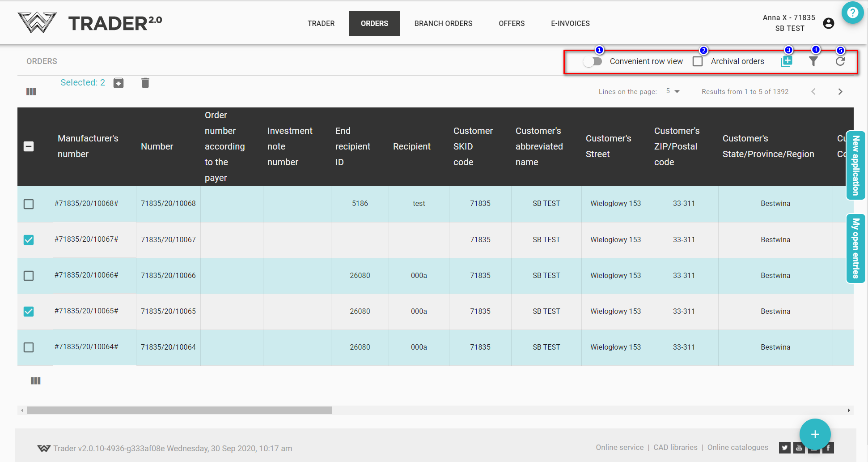Open column settings icon above table
Screen dimensions: 868x462
coord(31,91)
